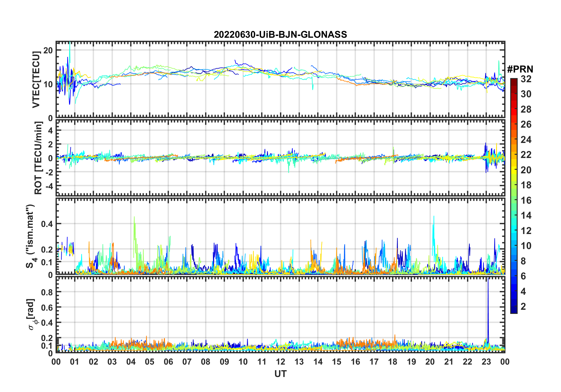Click the UT axis tick label 21
Screen dimensions: 561x392
coord(449,362)
